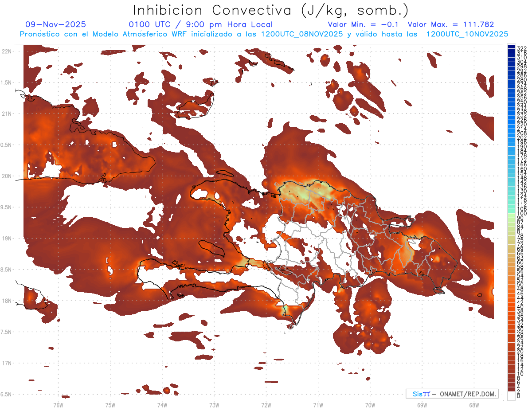Image resolution: width=532 pixels, height=411 pixels.
Task: Click the '74W' longitude label
Action: click(162, 404)
